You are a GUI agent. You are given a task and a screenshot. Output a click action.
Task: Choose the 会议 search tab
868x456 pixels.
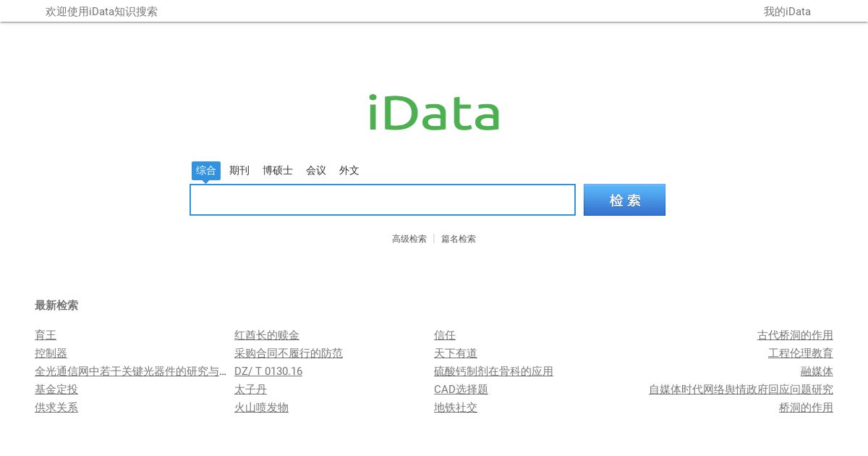316,171
